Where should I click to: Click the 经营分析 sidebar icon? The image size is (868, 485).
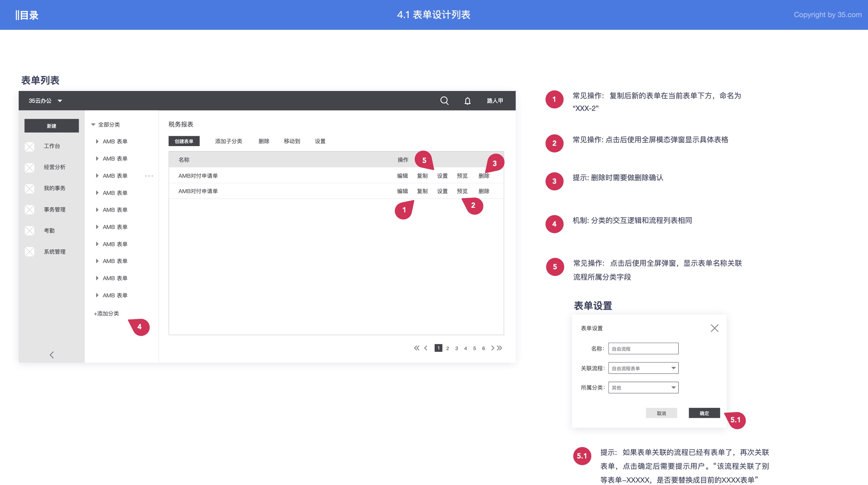coord(30,168)
